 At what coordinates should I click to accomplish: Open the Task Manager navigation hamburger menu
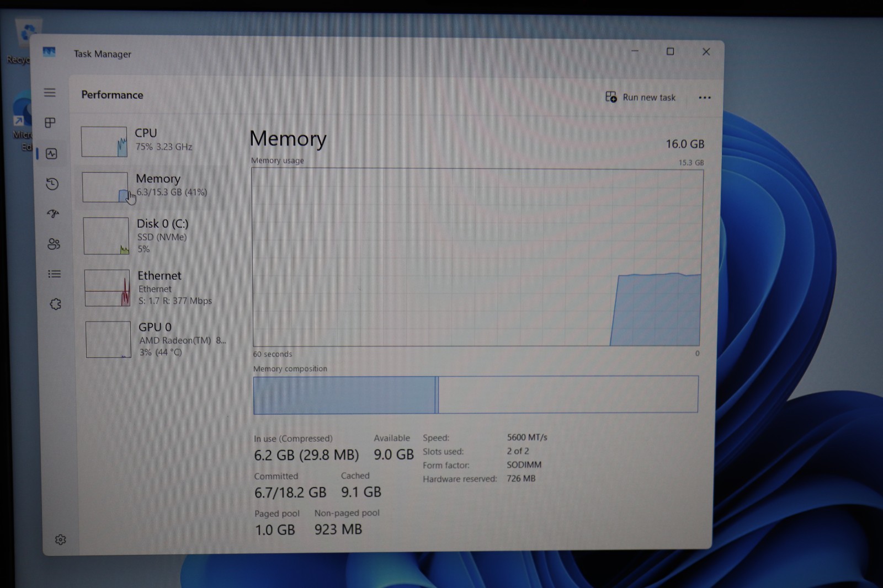(x=50, y=93)
